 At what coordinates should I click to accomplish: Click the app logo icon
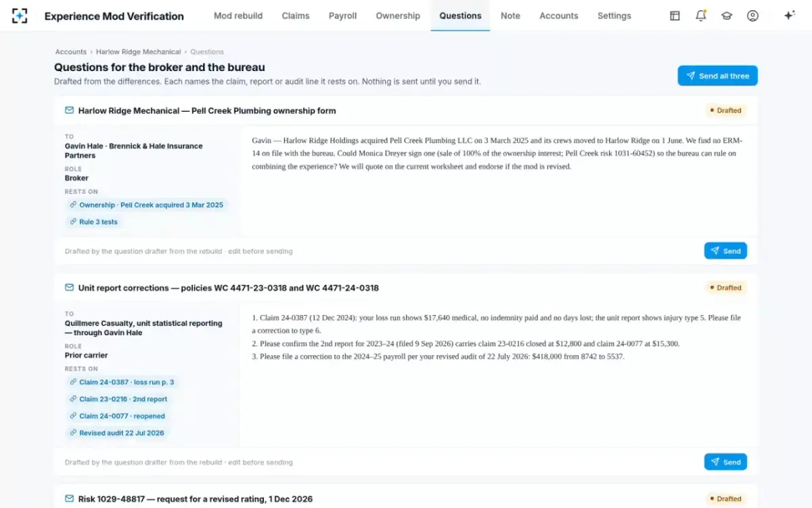tap(20, 16)
